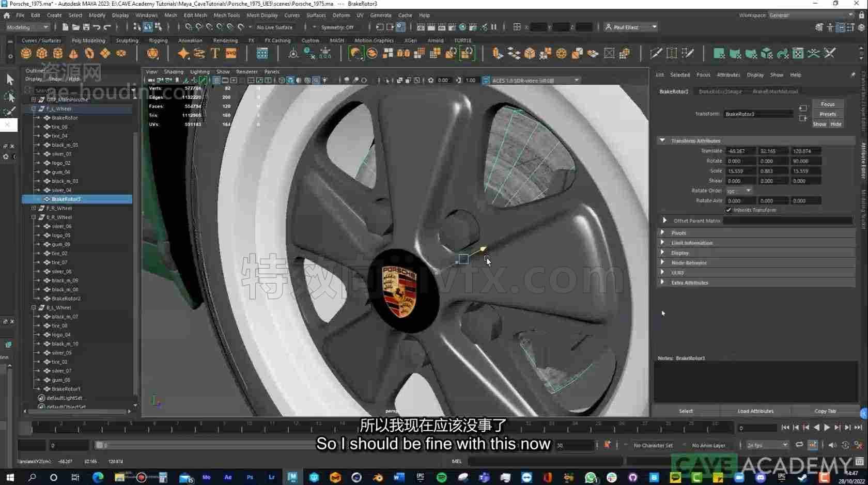Expand the Pivots section

(662, 233)
